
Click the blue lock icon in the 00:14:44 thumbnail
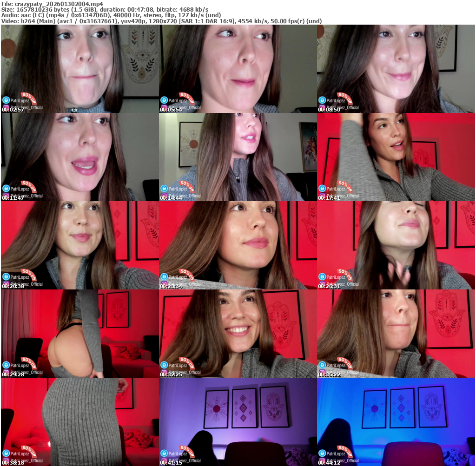pos(164,189)
